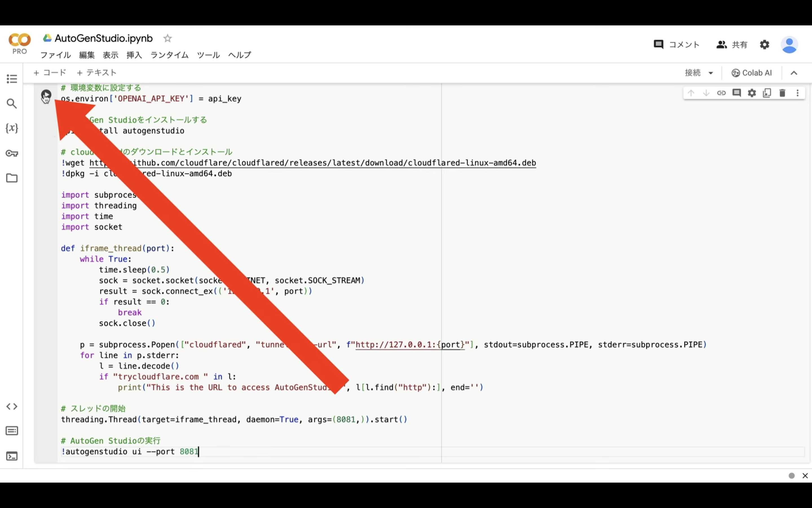Expand the 接続 dropdown arrow
The image size is (812, 508).
click(x=711, y=73)
